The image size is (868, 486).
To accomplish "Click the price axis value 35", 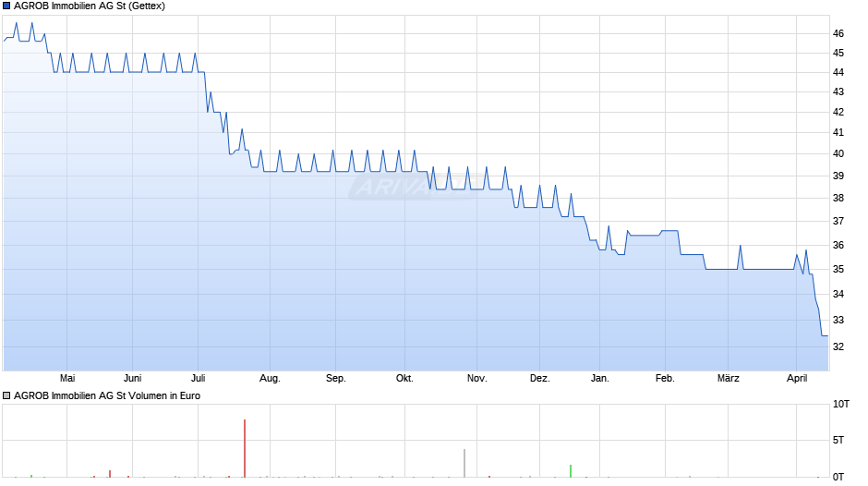I will coord(838,269).
